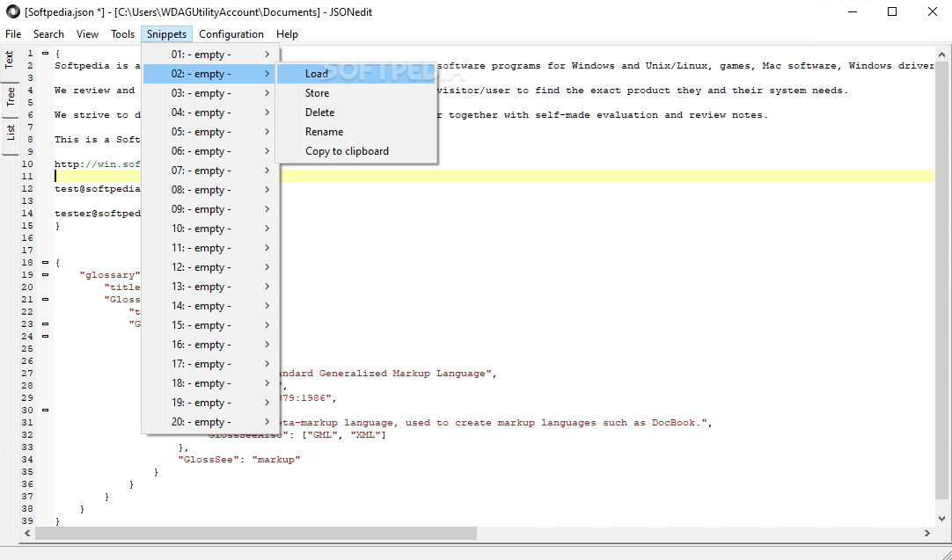The height and width of the screenshot is (560, 952).
Task: Click the JSONedit app icon in title bar
Action: click(x=12, y=11)
